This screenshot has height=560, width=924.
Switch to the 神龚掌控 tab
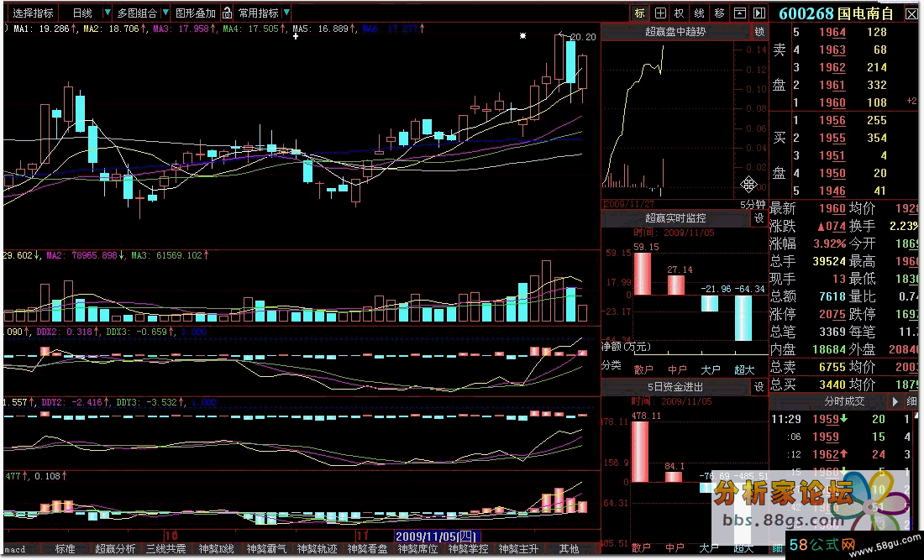(x=468, y=549)
